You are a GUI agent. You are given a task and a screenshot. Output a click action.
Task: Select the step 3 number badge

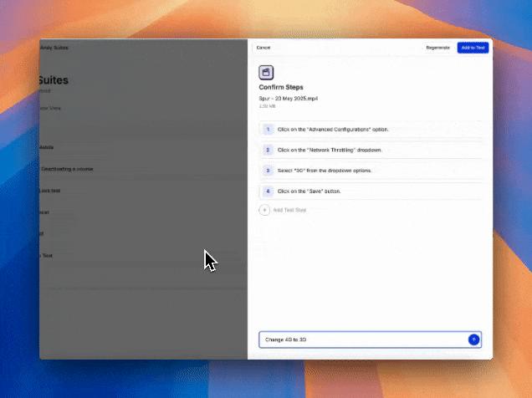pos(268,171)
